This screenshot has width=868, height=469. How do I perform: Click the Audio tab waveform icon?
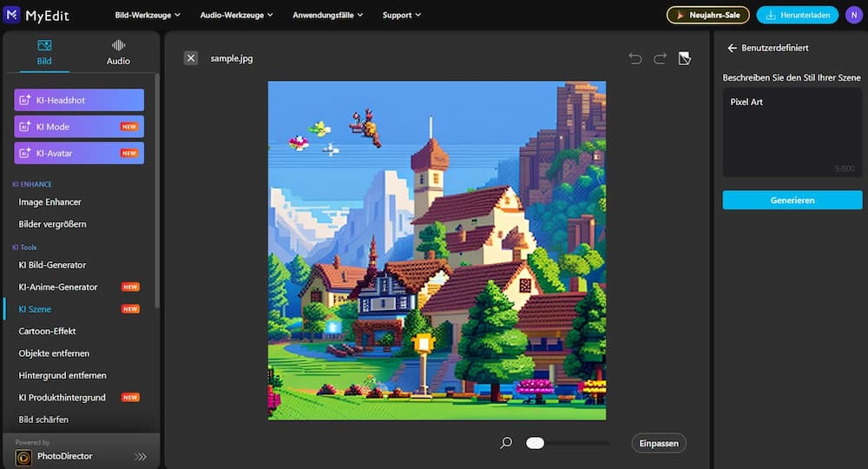point(118,45)
